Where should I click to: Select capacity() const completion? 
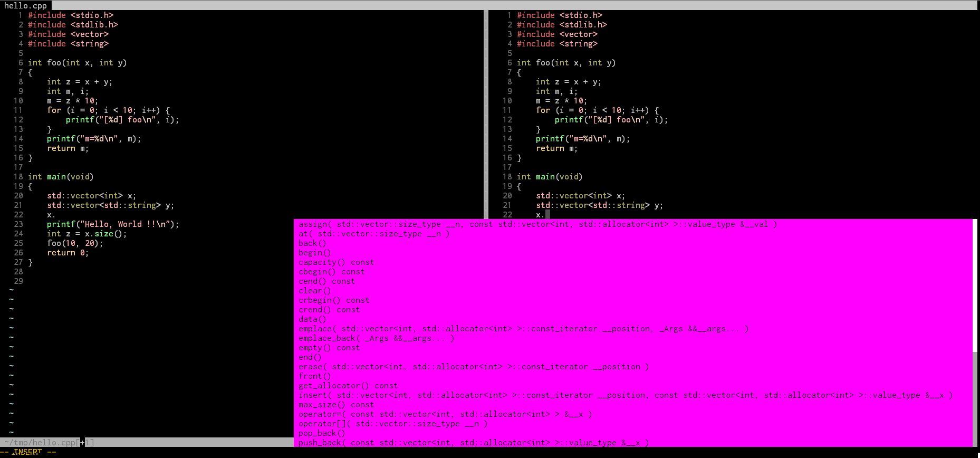click(x=633, y=262)
